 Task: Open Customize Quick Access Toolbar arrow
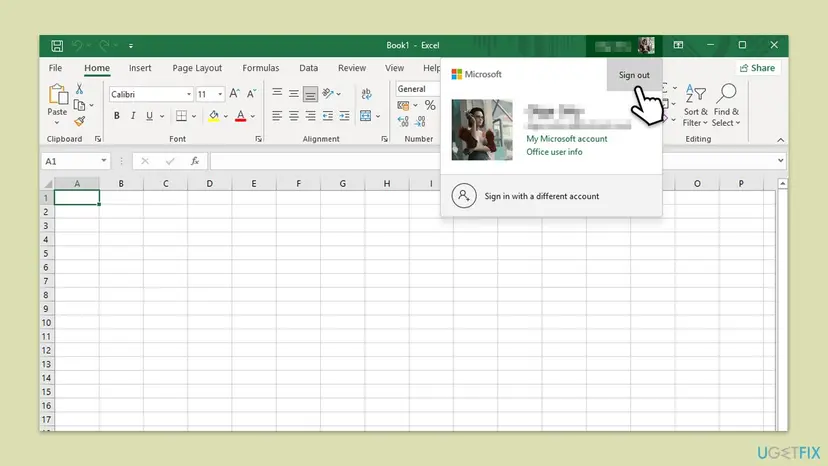tap(130, 46)
